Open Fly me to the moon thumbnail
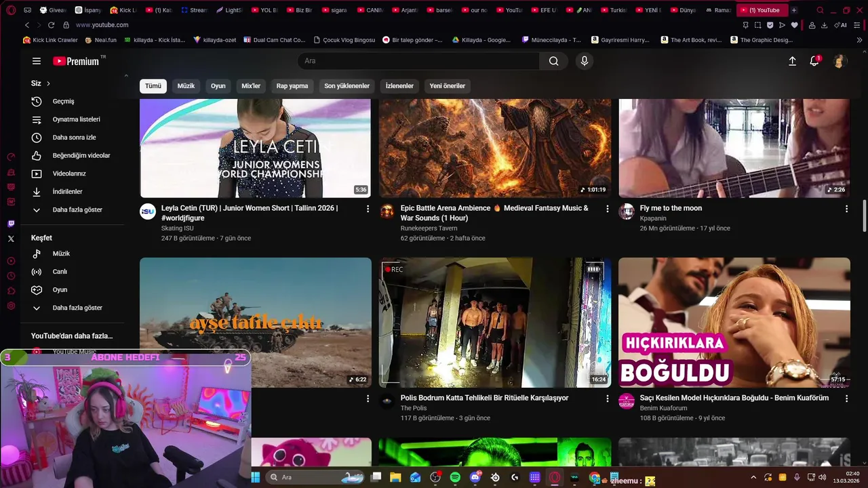Viewport: 868px width, 488px height. (x=734, y=148)
